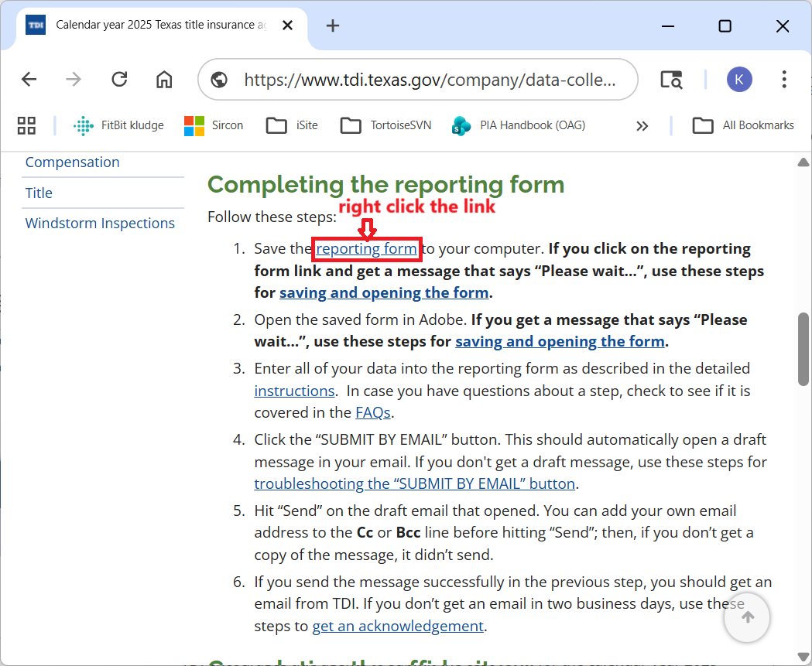
Task: Expand hidden bookmarks with double chevron
Action: (642, 125)
